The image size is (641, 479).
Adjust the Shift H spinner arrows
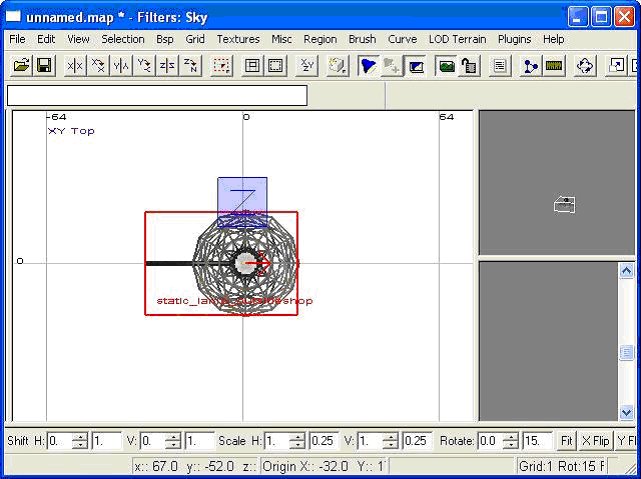(80, 441)
